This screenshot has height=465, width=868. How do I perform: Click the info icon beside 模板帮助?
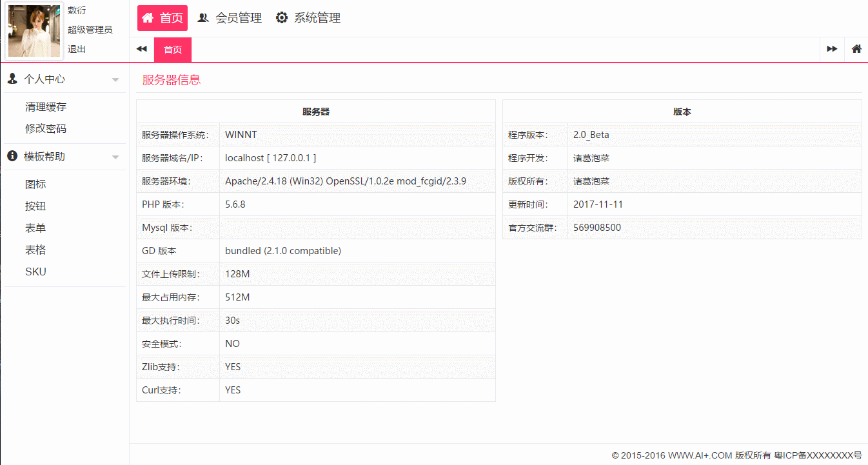point(12,156)
